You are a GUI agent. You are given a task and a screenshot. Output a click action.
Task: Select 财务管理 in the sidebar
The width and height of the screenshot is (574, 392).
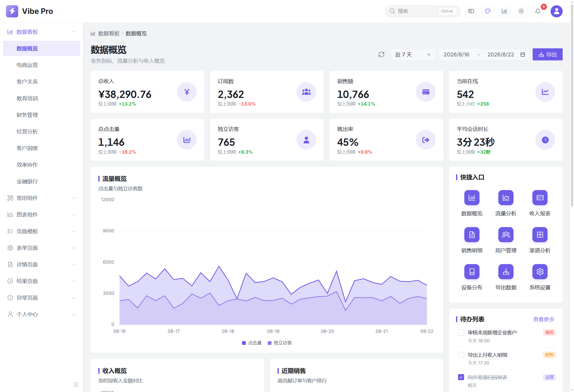pos(42,115)
